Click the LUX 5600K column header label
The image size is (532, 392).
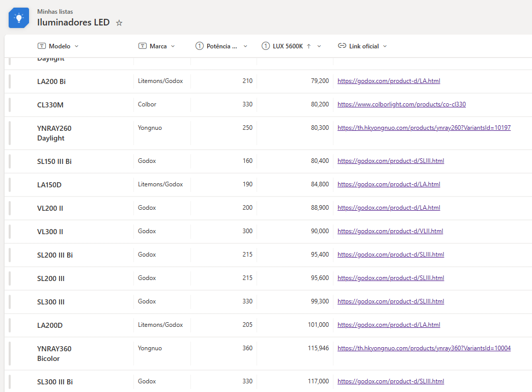pos(288,46)
